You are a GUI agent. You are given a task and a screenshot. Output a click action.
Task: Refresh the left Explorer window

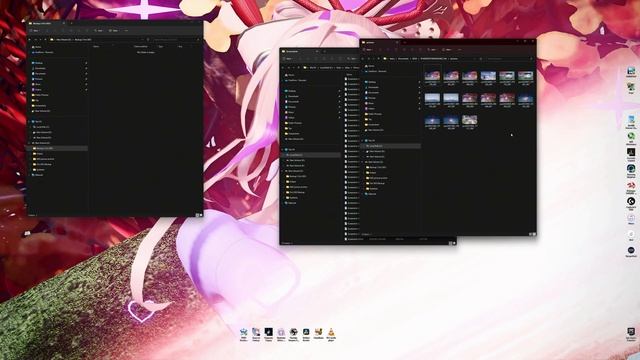click(148, 40)
